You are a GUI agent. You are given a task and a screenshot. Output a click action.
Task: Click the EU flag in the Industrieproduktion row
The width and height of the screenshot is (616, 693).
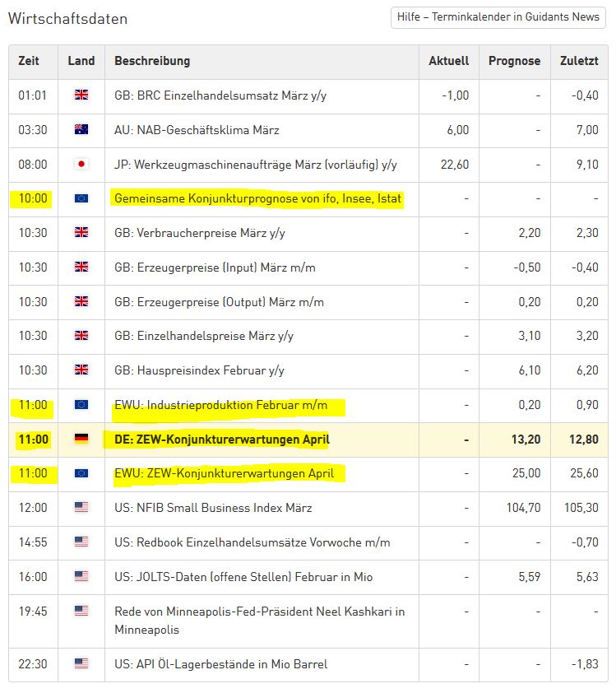coord(81,404)
